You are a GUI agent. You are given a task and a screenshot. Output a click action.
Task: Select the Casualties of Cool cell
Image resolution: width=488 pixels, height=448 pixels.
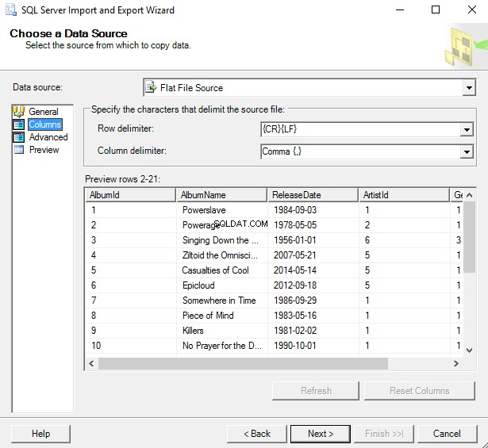pyautogui.click(x=222, y=270)
